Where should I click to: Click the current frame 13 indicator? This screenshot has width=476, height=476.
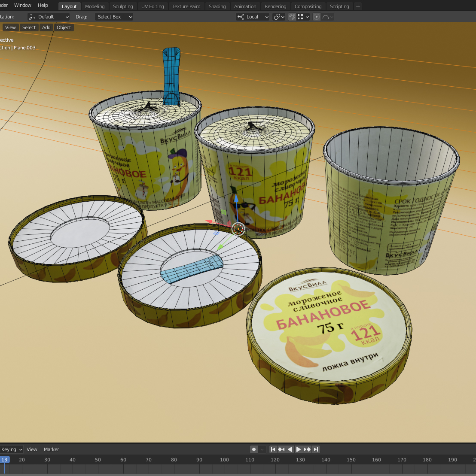5,460
